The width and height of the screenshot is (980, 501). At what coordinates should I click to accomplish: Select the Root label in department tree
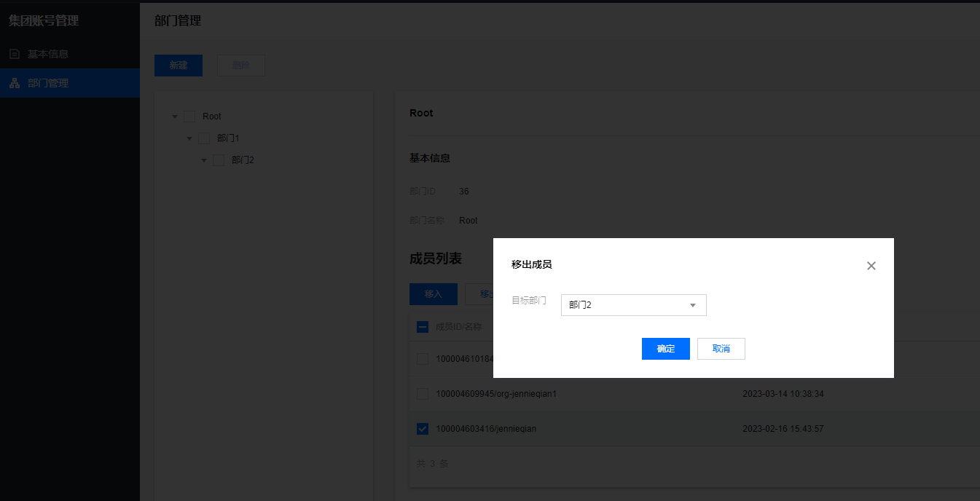tap(212, 117)
